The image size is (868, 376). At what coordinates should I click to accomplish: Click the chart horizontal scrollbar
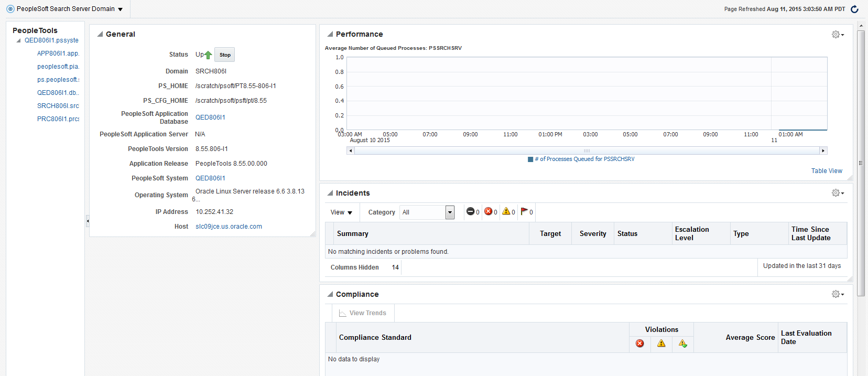tap(587, 151)
